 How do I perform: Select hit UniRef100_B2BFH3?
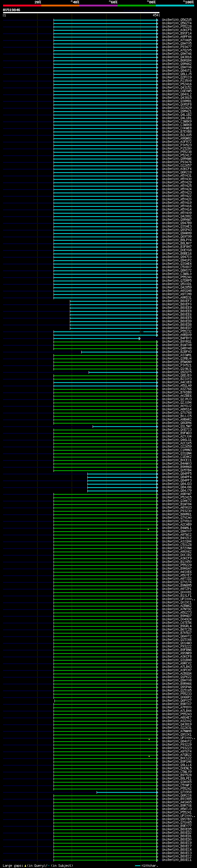tap(176, 352)
